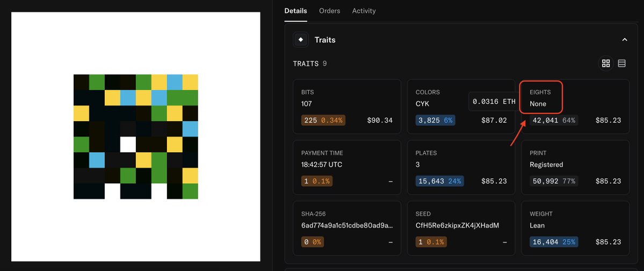The height and width of the screenshot is (271, 644).
Task: Click the diamond Traits icon
Action: [x=301, y=39]
